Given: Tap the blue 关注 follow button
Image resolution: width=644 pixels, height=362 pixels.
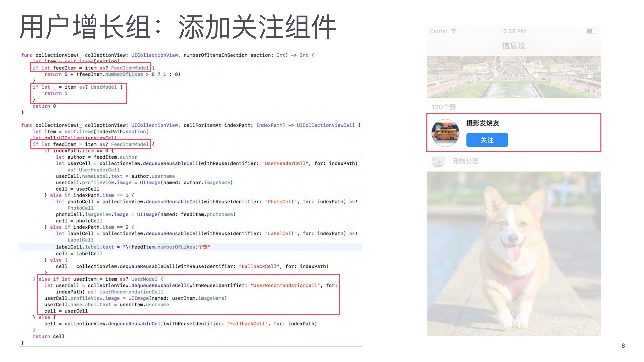Looking at the screenshot, I should coord(487,140).
